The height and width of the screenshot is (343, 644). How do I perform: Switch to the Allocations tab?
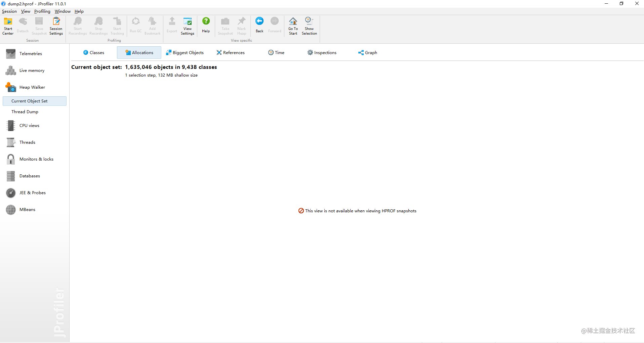[x=139, y=53]
